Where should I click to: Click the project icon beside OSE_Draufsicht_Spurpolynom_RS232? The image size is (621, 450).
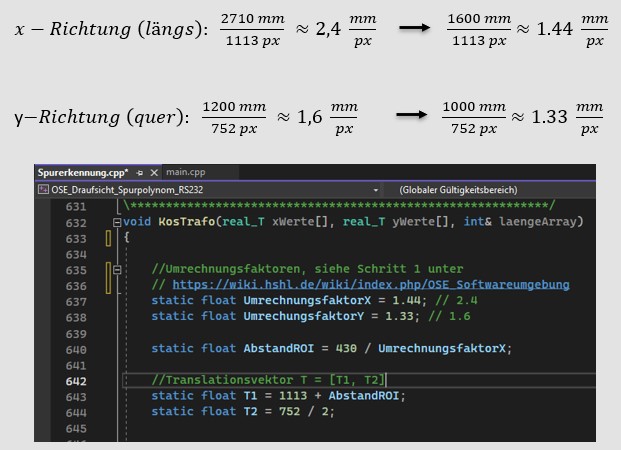point(42,189)
